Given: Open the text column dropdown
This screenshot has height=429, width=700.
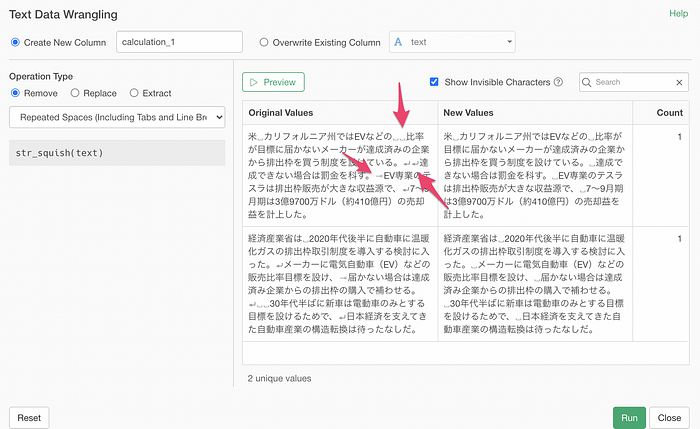Looking at the screenshot, I should click(452, 42).
